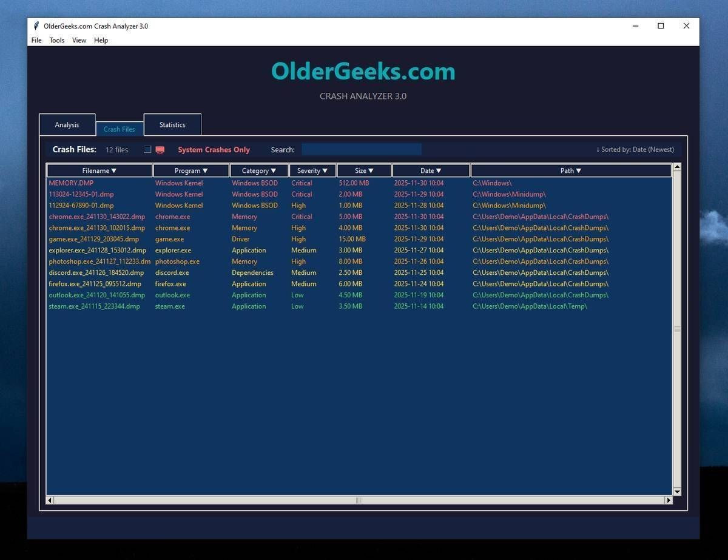
Task: Maximize the Crash Analyzer window
Action: tap(661, 26)
